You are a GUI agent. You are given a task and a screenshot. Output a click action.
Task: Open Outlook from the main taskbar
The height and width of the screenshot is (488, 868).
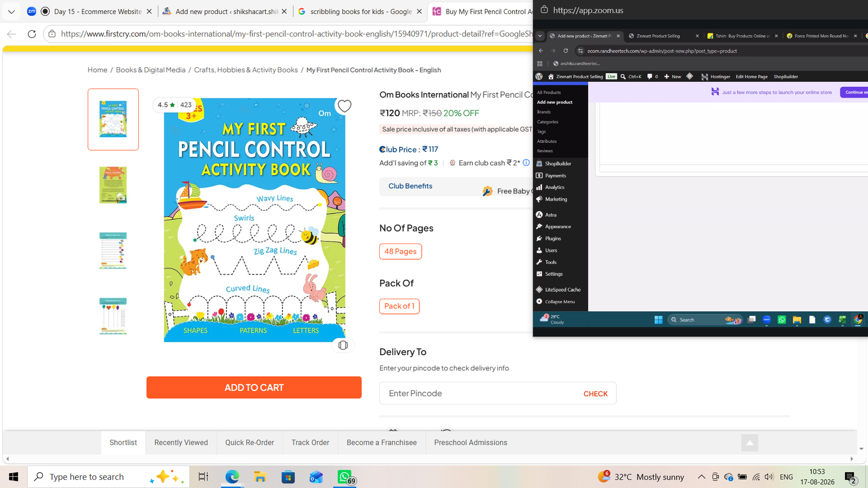click(316, 477)
